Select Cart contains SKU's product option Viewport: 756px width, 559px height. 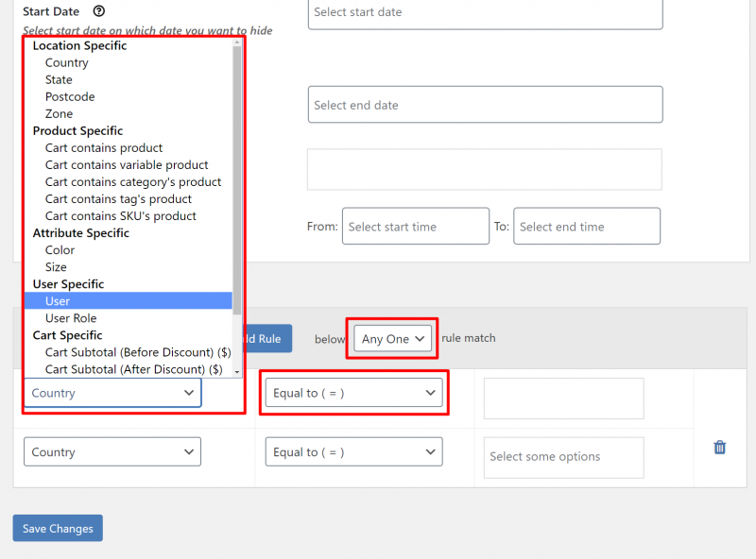[129, 216]
